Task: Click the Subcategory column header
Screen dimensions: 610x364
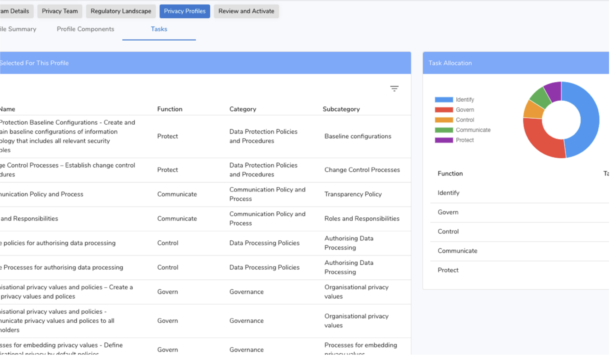Action: [x=341, y=109]
